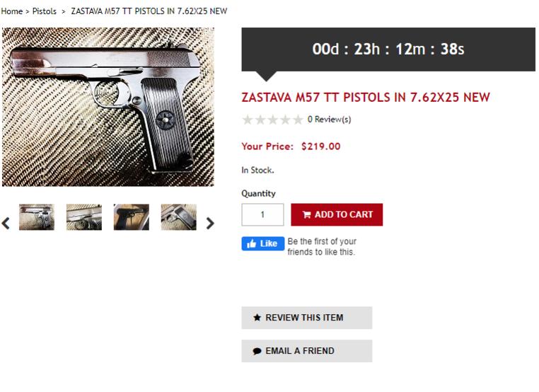This screenshot has width=539, height=392.
Task: Click the red Zastava M57 product heading
Action: coord(366,98)
